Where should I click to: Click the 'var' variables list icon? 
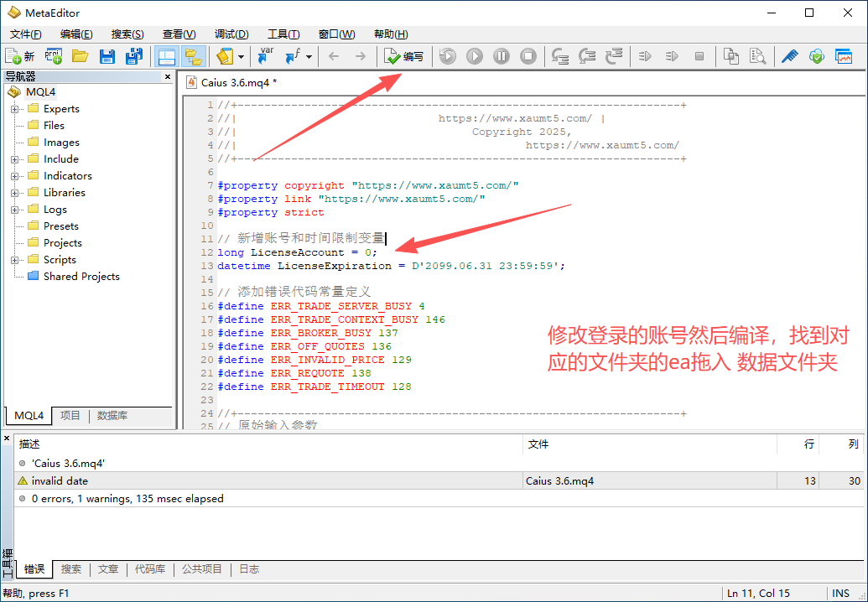(x=266, y=56)
